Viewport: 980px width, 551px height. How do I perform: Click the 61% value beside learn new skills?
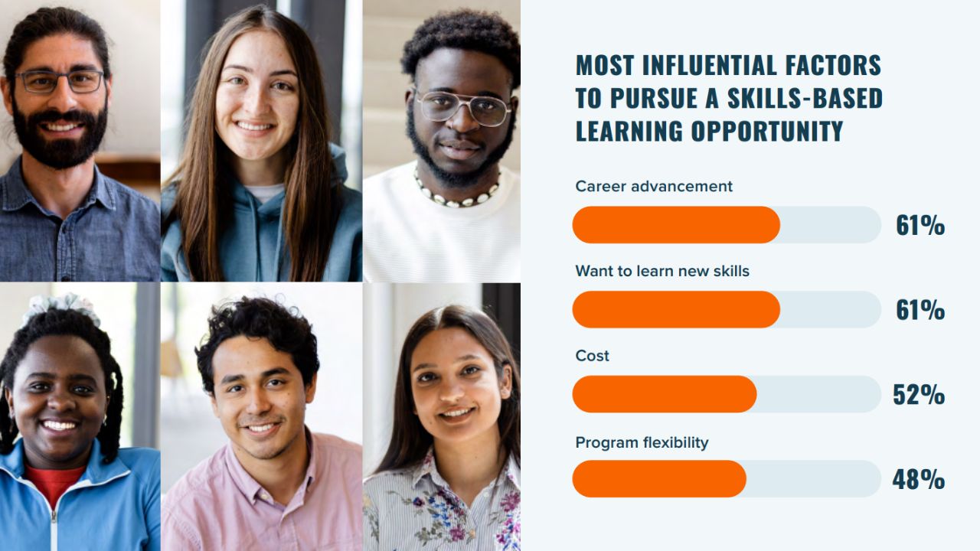tap(920, 310)
